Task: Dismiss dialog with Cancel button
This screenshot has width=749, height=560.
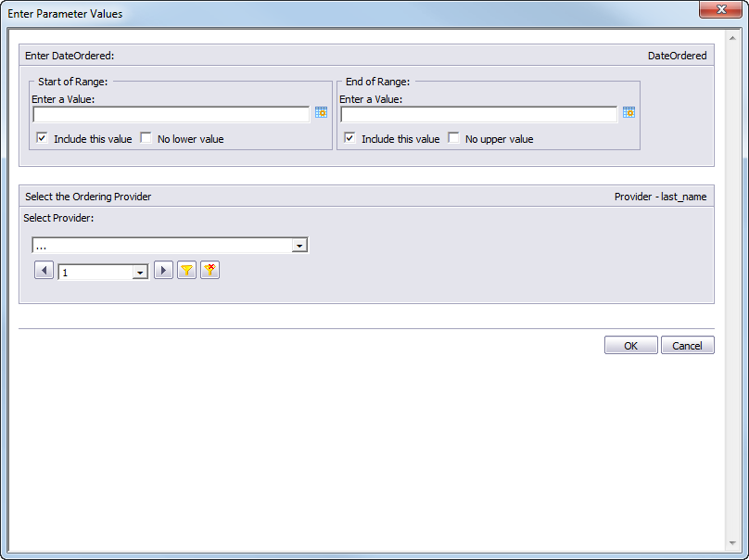Action: tap(688, 346)
